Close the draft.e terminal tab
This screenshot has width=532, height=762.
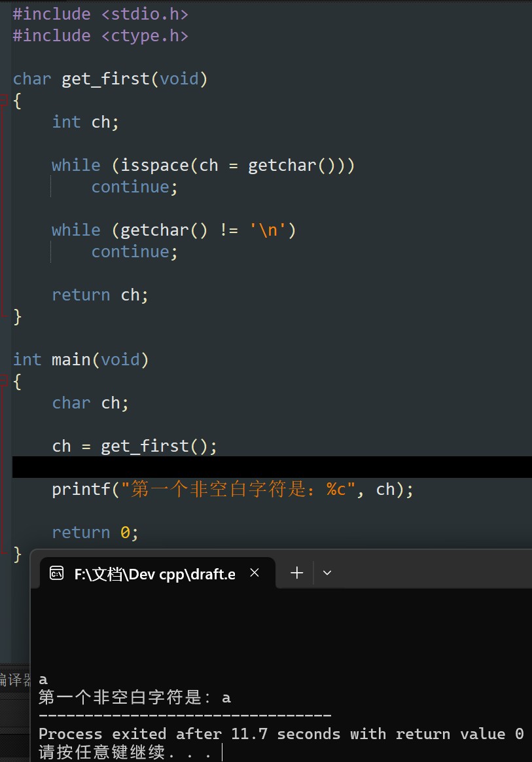tap(254, 573)
